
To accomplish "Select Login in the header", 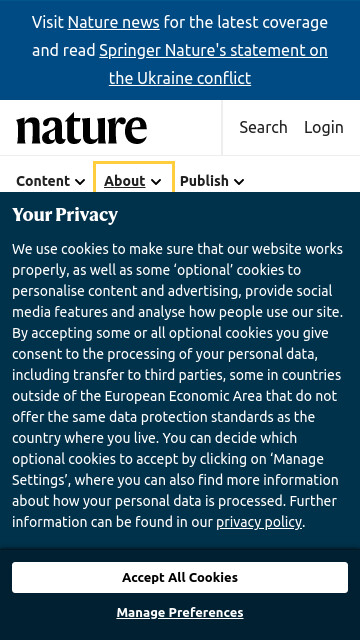I will (324, 127).
